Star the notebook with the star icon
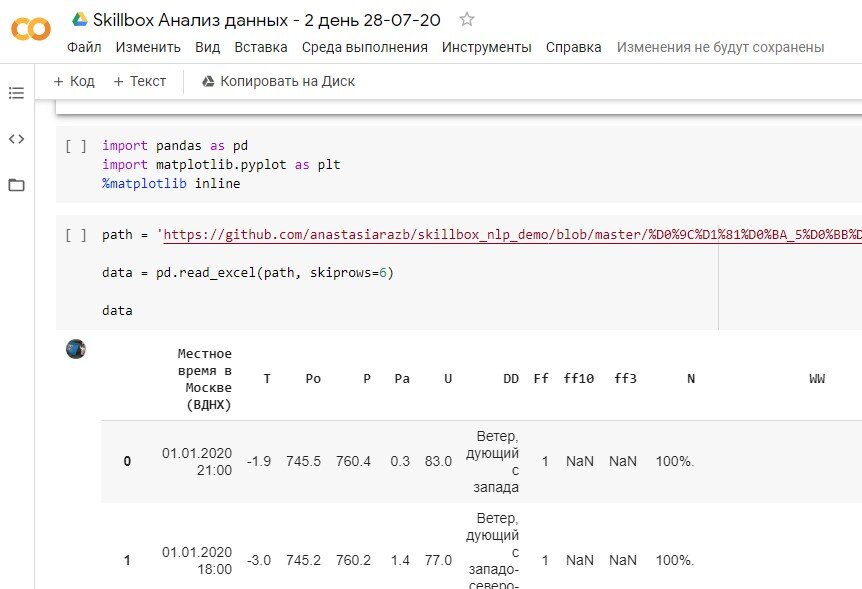Screen dimensions: 862x589 [467, 20]
